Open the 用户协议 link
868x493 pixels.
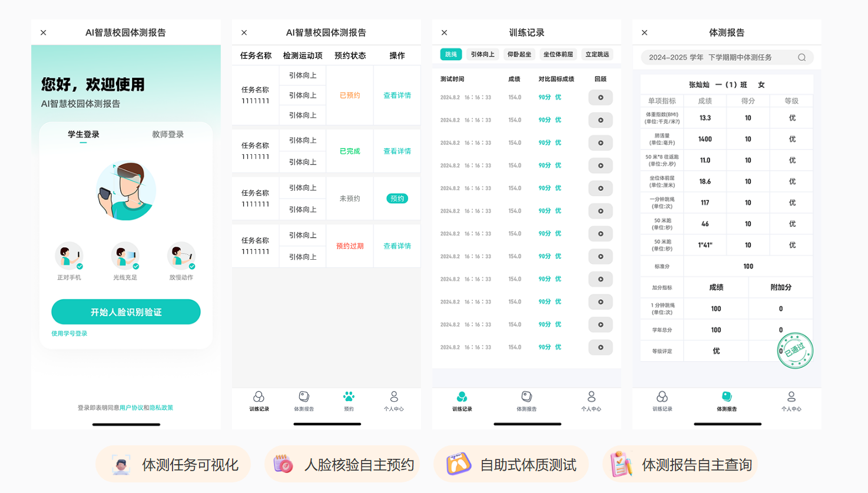(131, 408)
